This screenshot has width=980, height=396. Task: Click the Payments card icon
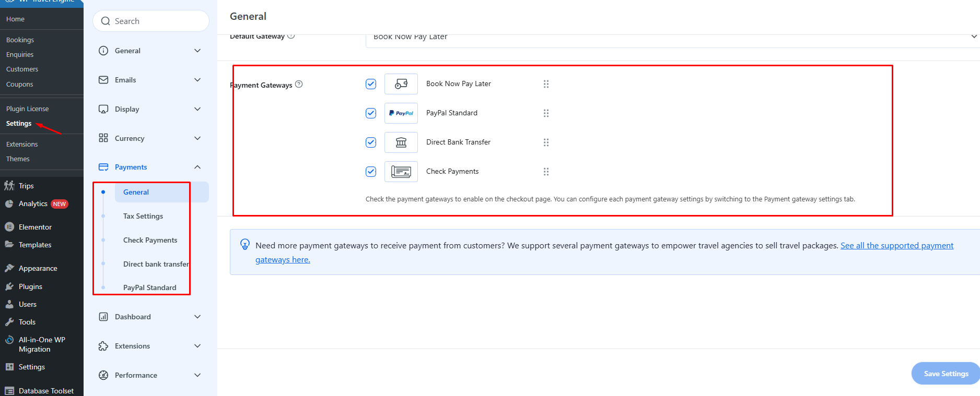click(x=103, y=167)
